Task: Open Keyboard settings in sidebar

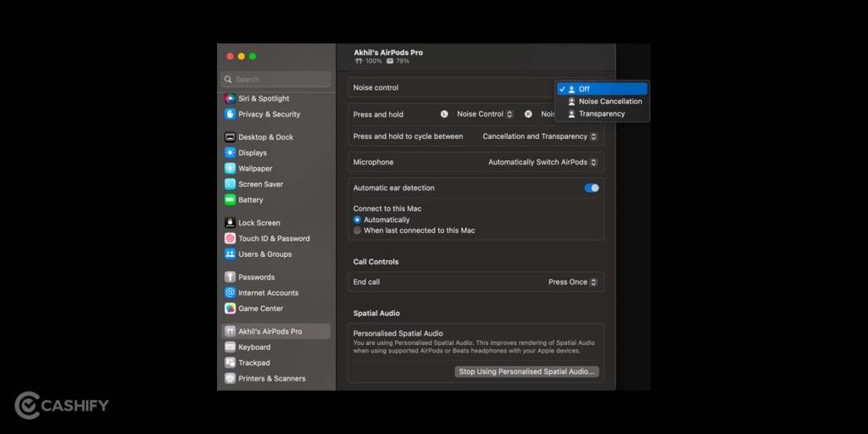Action: point(254,347)
